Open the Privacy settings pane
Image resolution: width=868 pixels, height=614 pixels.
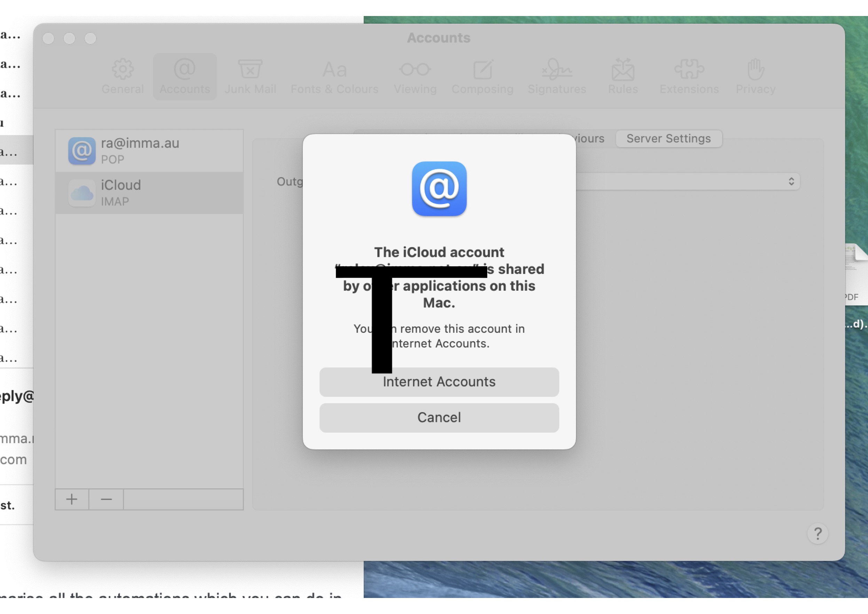(x=755, y=75)
